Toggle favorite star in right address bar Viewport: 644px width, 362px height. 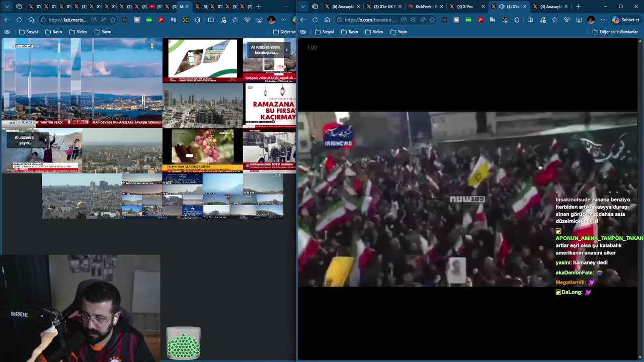pyautogui.click(x=432, y=20)
